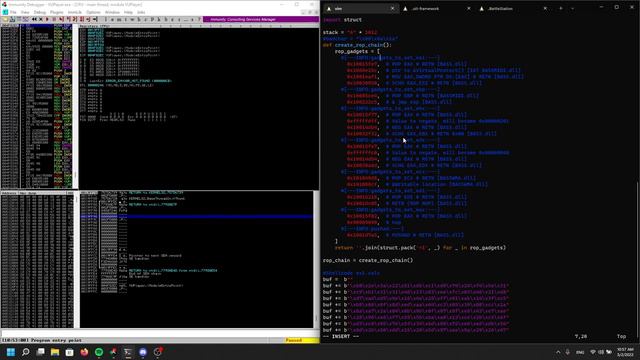Select the highlighted row in stack pane

point(197,216)
